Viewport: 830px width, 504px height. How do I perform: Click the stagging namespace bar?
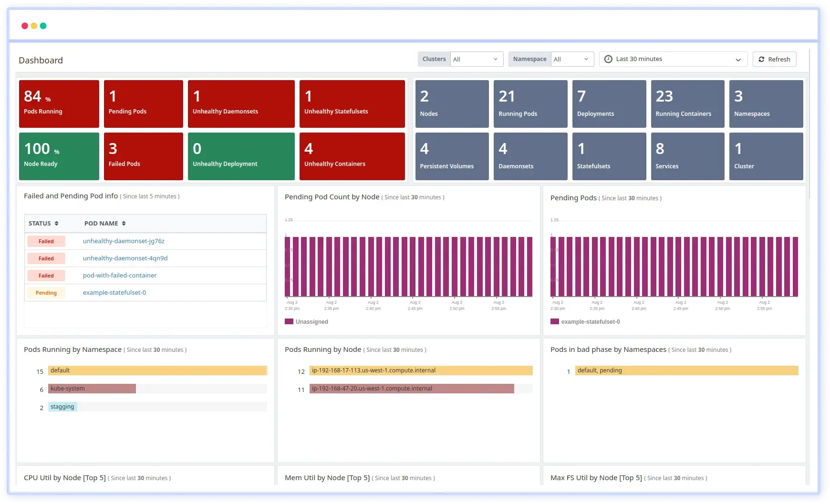coord(62,407)
